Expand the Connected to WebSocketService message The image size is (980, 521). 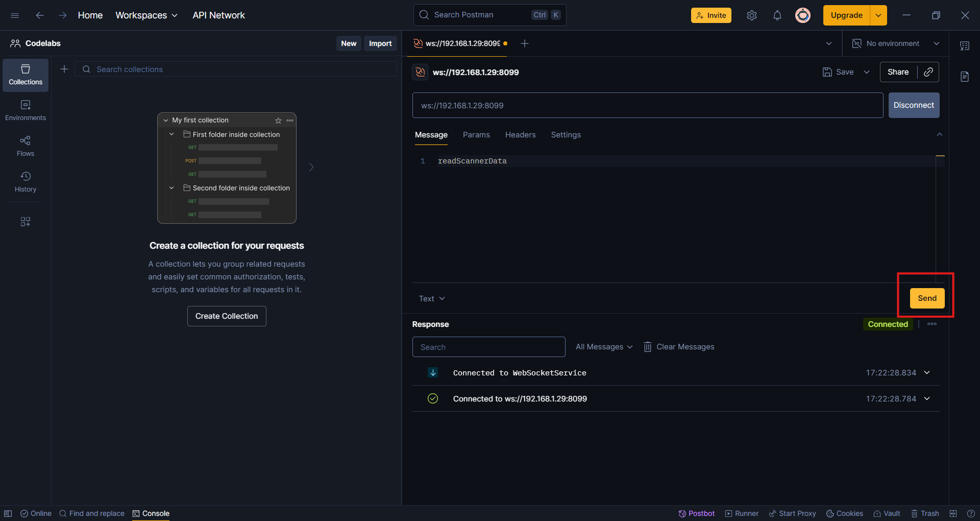tap(927, 373)
